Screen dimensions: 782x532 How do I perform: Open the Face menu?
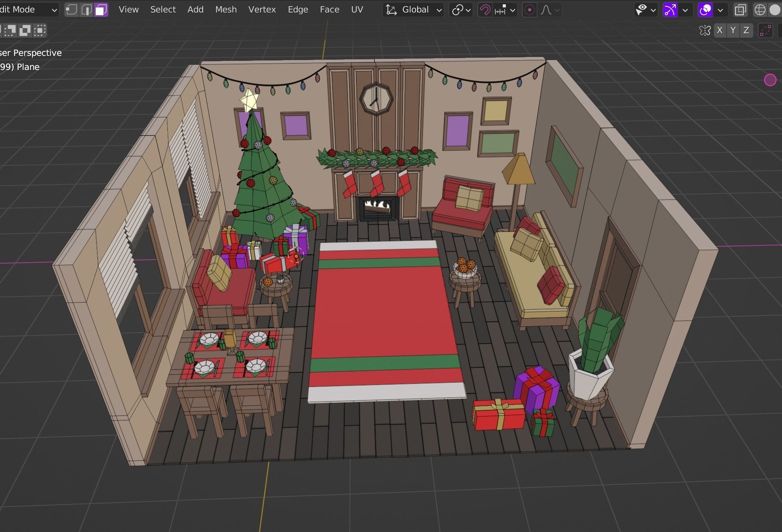click(329, 10)
